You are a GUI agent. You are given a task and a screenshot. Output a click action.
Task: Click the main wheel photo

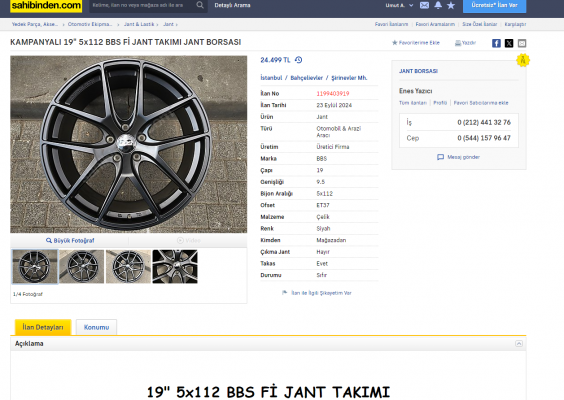[x=128, y=144]
